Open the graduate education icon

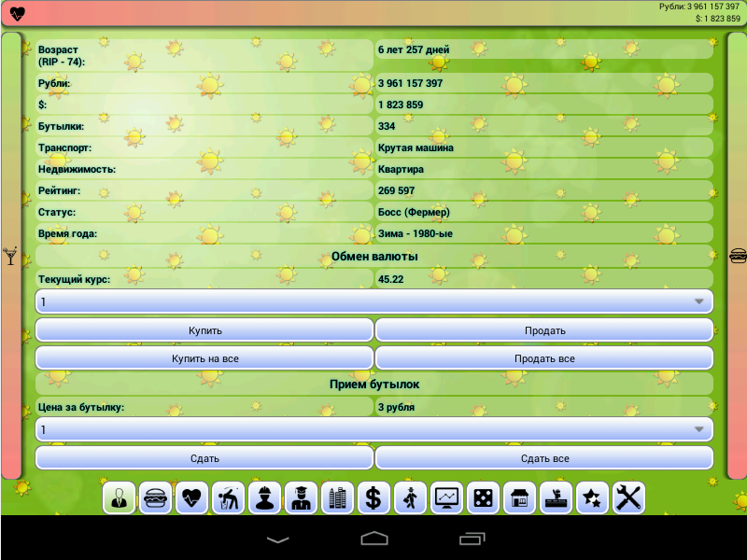(301, 498)
